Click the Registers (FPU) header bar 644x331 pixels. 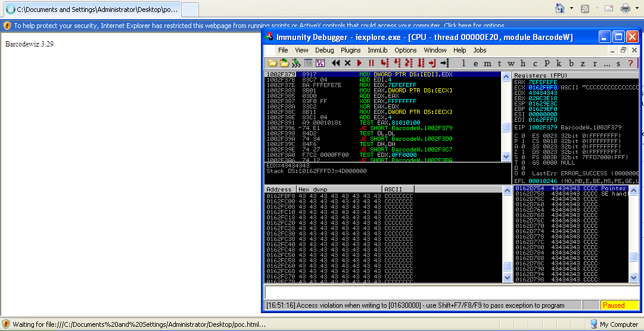576,76
